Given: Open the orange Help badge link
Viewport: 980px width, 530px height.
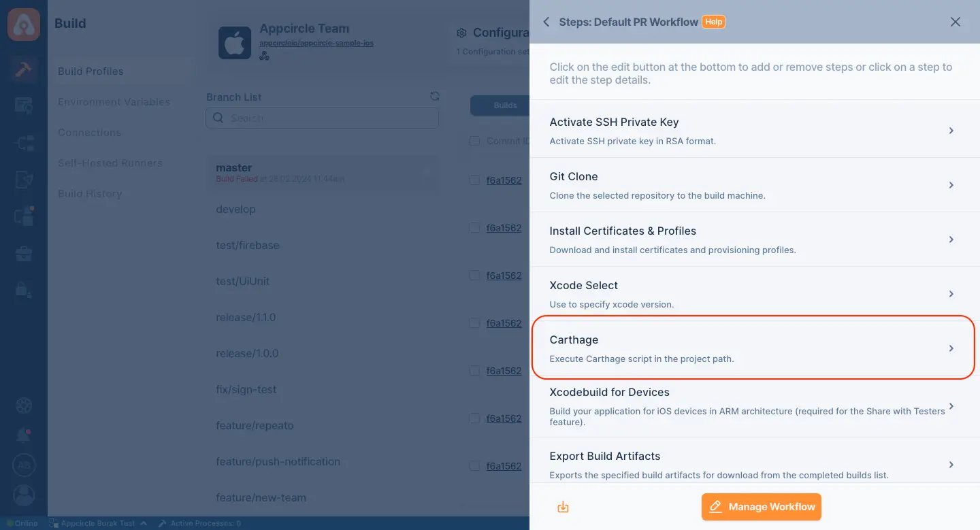Looking at the screenshot, I should pyautogui.click(x=713, y=22).
